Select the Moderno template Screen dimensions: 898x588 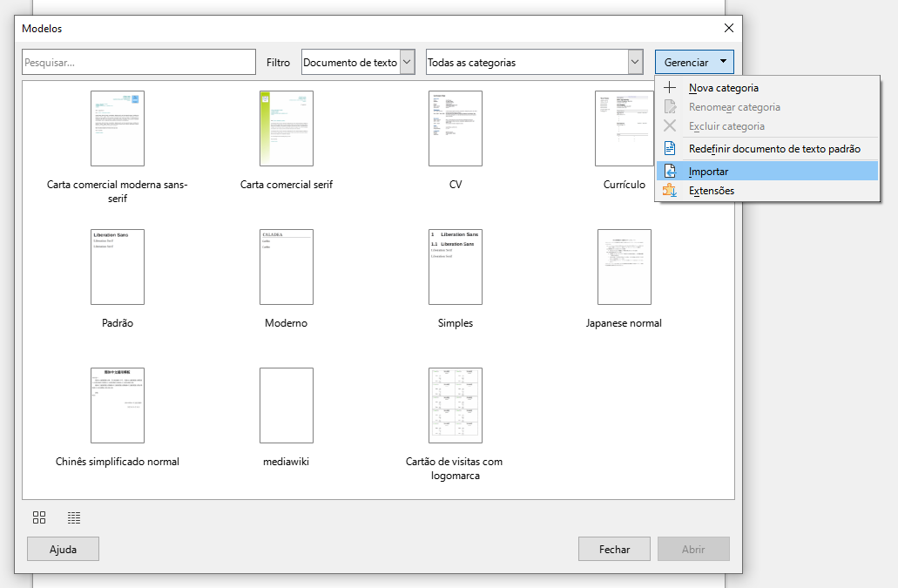tap(286, 267)
